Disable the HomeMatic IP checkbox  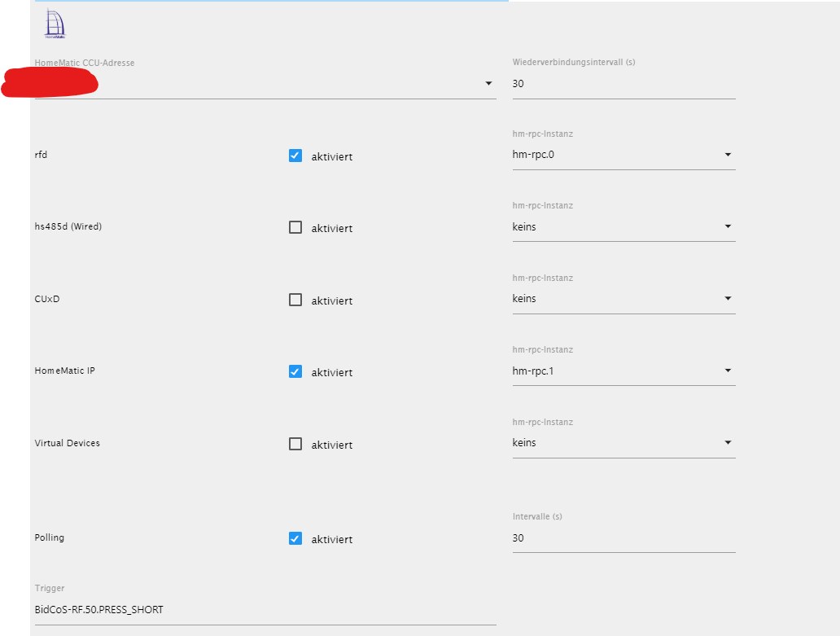295,371
